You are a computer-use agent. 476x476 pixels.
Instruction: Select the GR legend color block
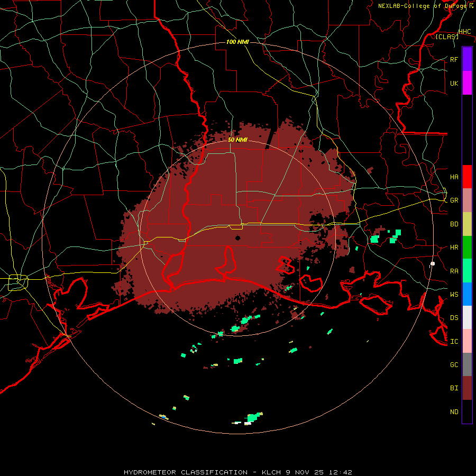tap(467, 200)
